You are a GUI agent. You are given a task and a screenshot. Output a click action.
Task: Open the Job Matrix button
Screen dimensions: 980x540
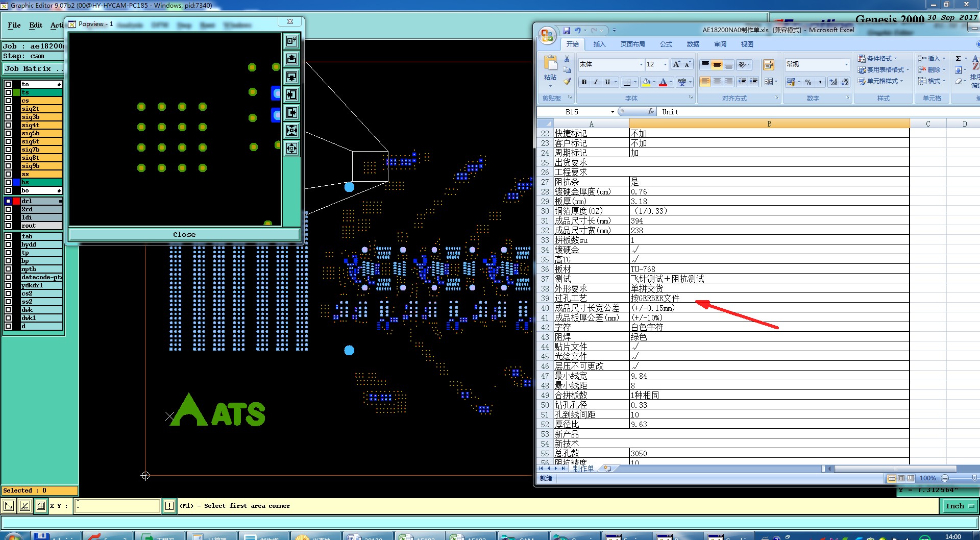click(34, 69)
